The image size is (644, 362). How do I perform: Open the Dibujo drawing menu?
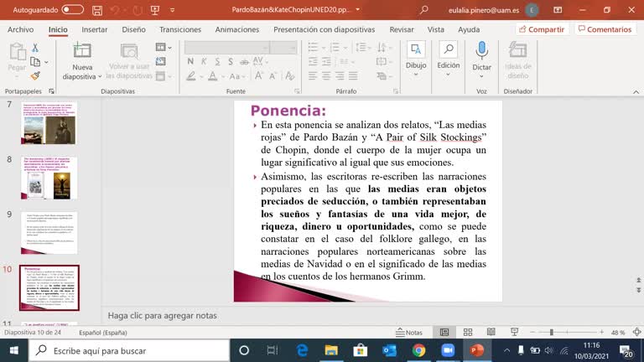pos(416,59)
